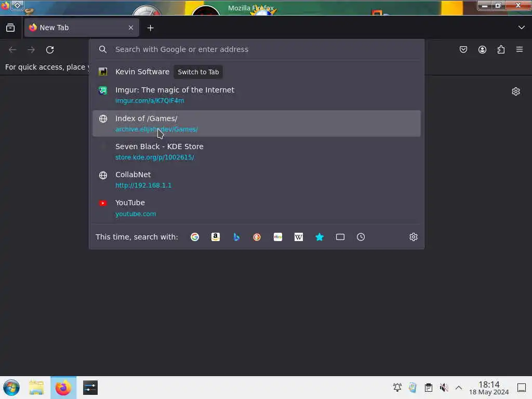The height and width of the screenshot is (399, 532).
Task: Search history via clock icon
Action: (x=361, y=237)
